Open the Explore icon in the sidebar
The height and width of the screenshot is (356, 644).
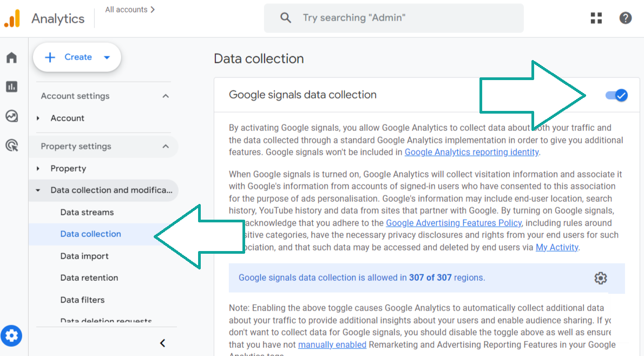tap(11, 116)
